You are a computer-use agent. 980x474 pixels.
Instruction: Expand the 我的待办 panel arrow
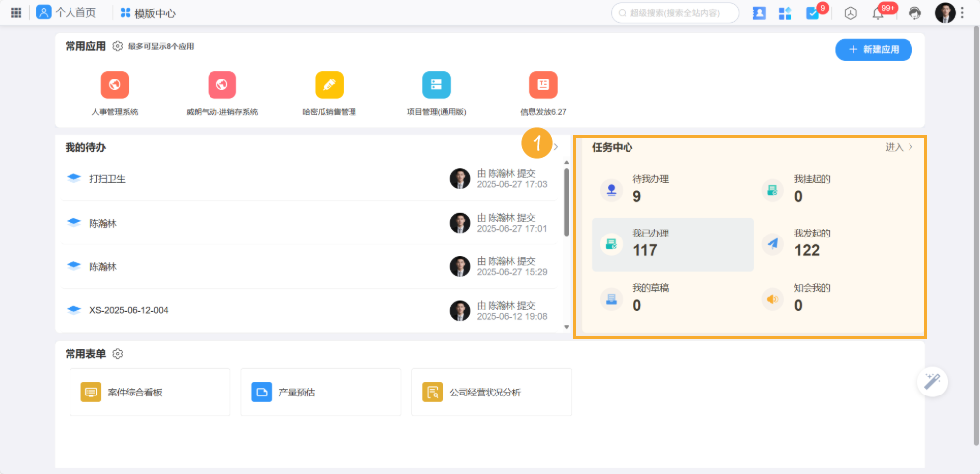(556, 147)
